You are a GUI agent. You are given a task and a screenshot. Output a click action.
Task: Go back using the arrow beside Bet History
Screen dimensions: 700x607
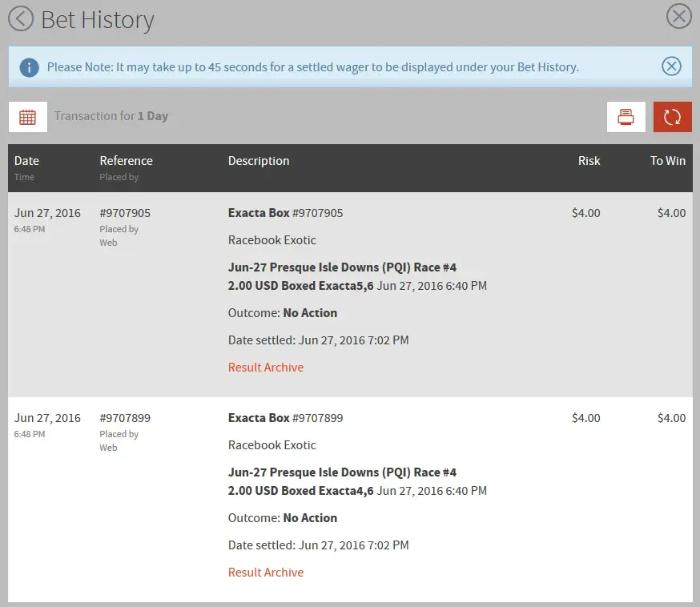click(x=20, y=18)
